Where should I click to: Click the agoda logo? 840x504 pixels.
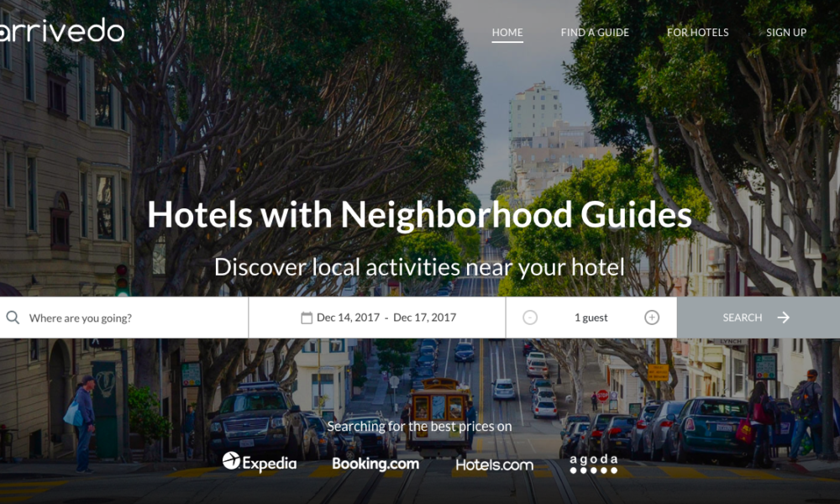point(594,464)
